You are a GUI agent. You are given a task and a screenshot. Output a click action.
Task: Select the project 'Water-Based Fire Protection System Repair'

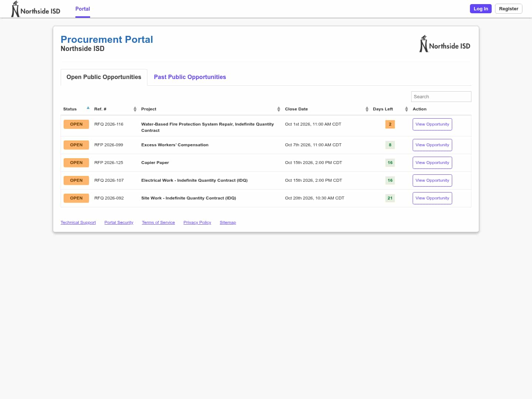208,127
